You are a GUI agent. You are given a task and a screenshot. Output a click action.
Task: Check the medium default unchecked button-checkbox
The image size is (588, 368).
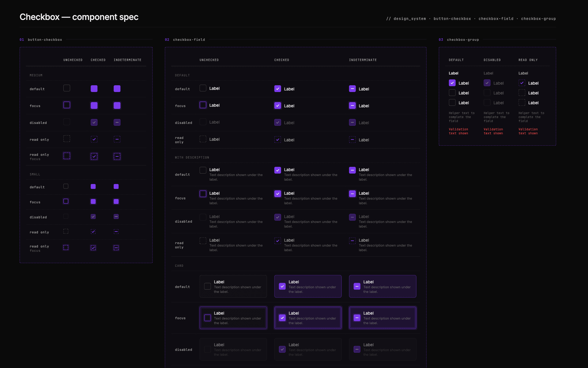(67, 88)
